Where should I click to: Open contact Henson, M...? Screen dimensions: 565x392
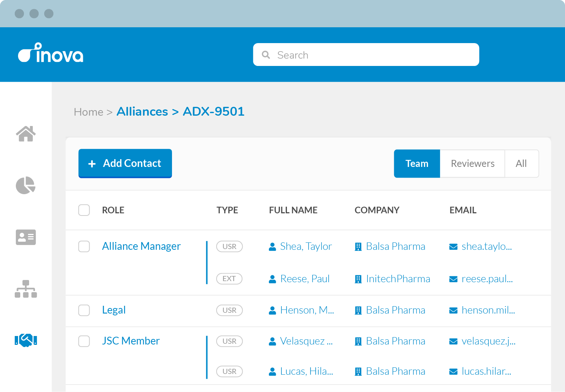(307, 310)
